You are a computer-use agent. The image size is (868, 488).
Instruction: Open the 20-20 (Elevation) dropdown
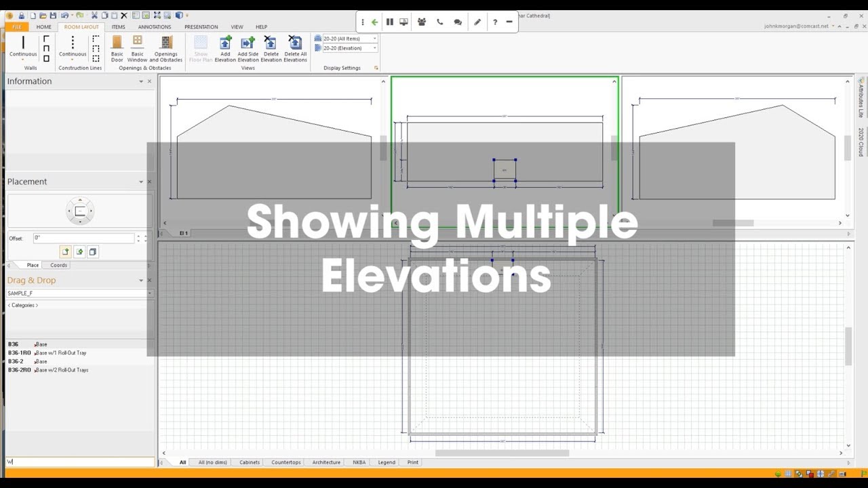tap(374, 48)
